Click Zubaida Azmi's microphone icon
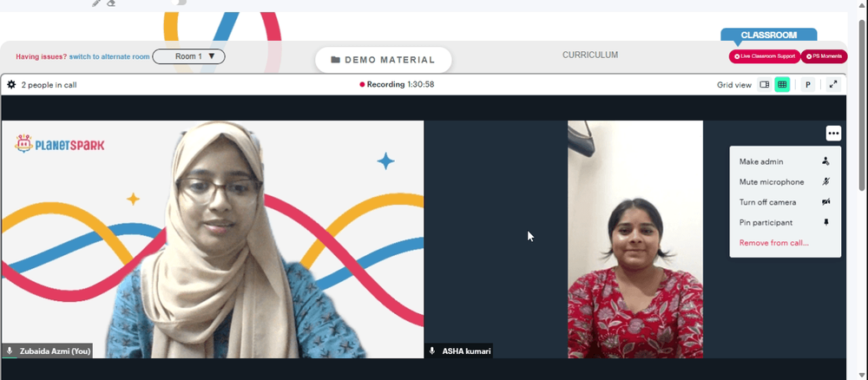The height and width of the screenshot is (380, 868). point(10,351)
